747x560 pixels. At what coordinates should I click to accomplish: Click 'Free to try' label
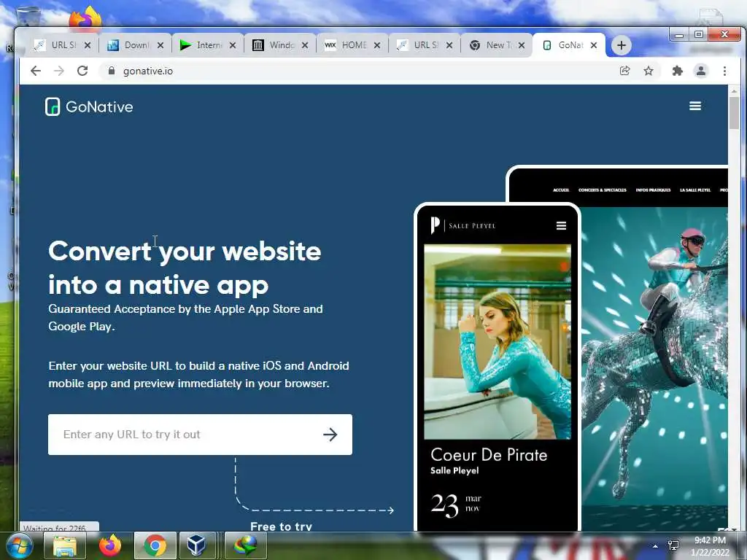pos(281,526)
